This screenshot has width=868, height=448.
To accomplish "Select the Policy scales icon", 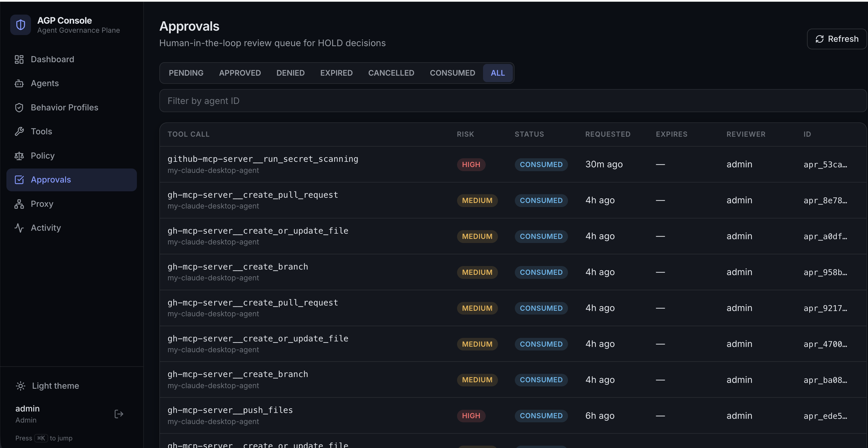I will 19,156.
